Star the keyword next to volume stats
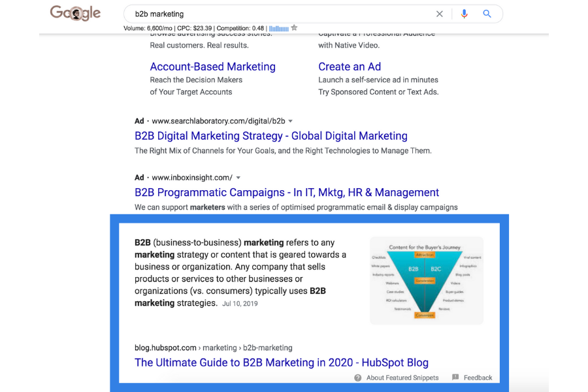This screenshot has width=588, height=392. (x=295, y=27)
